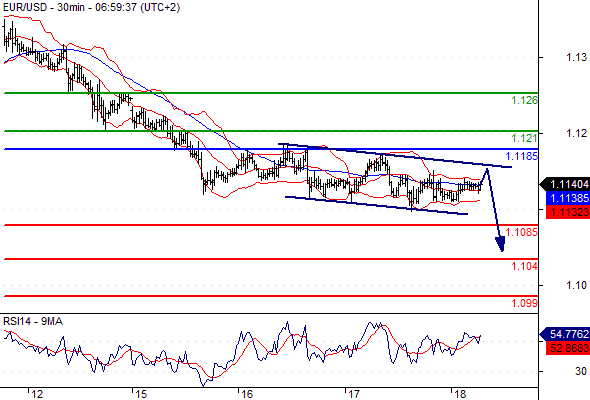The image size is (590, 400).
Task: Click the 1.13 price axis label
Action: pyautogui.click(x=576, y=57)
